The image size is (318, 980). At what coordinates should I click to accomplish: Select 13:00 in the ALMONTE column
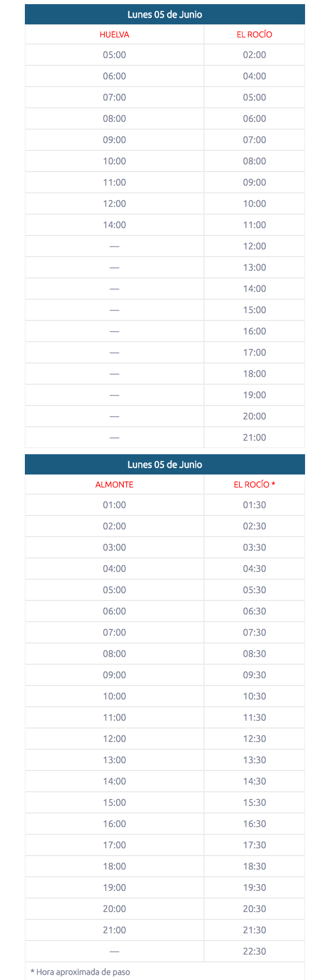[114, 760]
